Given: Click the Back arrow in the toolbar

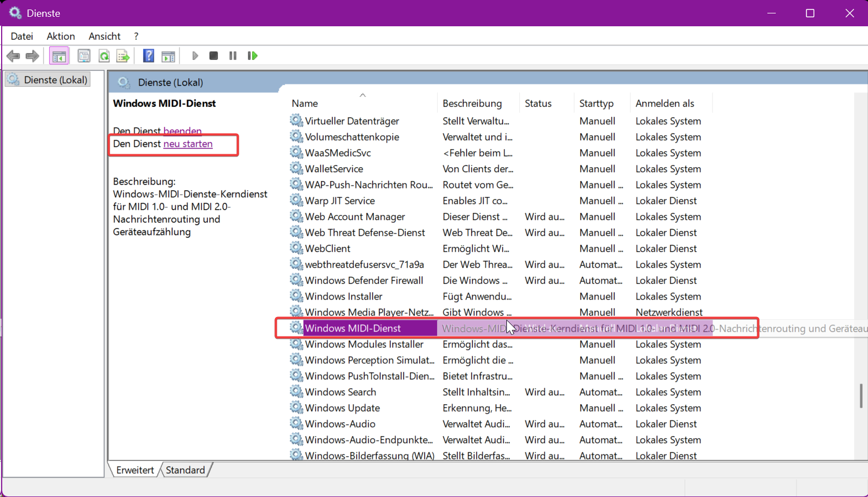Looking at the screenshot, I should [13, 56].
